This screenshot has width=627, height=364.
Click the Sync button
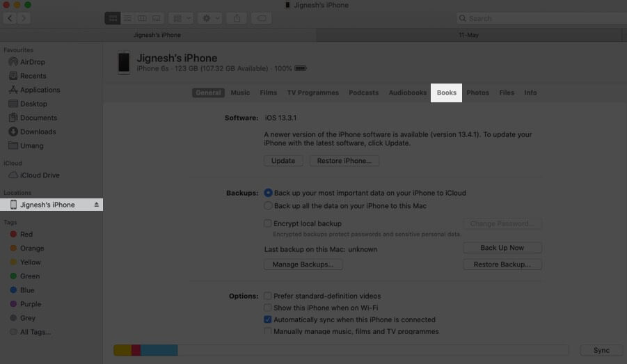click(x=601, y=350)
